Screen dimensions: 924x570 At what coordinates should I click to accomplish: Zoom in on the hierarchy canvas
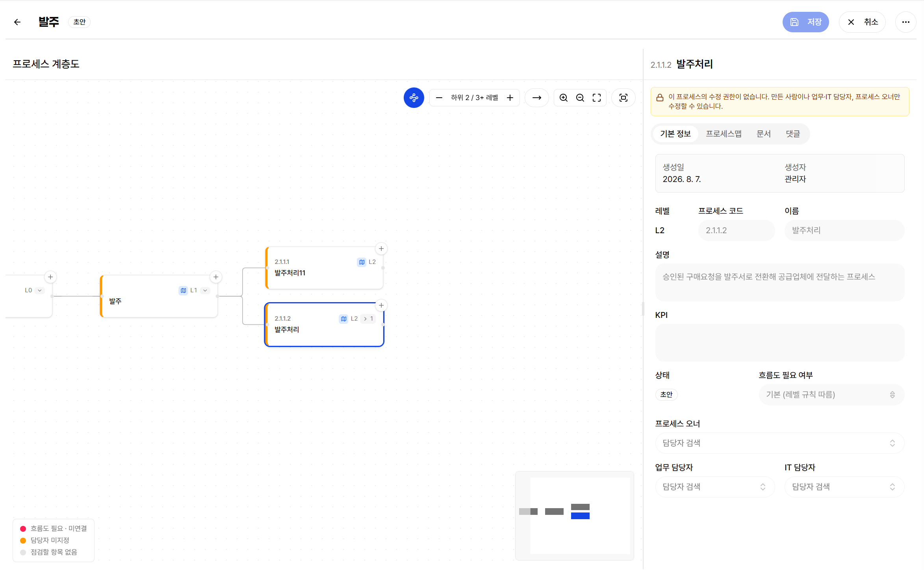(x=564, y=98)
